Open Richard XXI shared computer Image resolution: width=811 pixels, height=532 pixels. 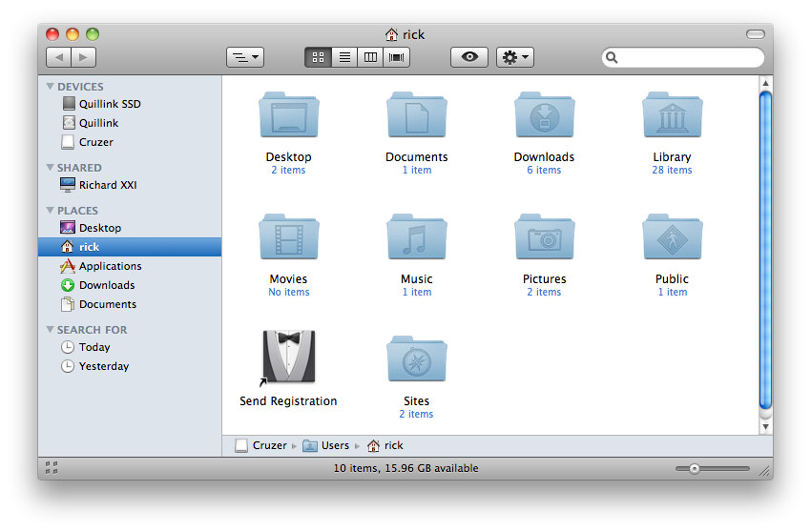pos(130,185)
